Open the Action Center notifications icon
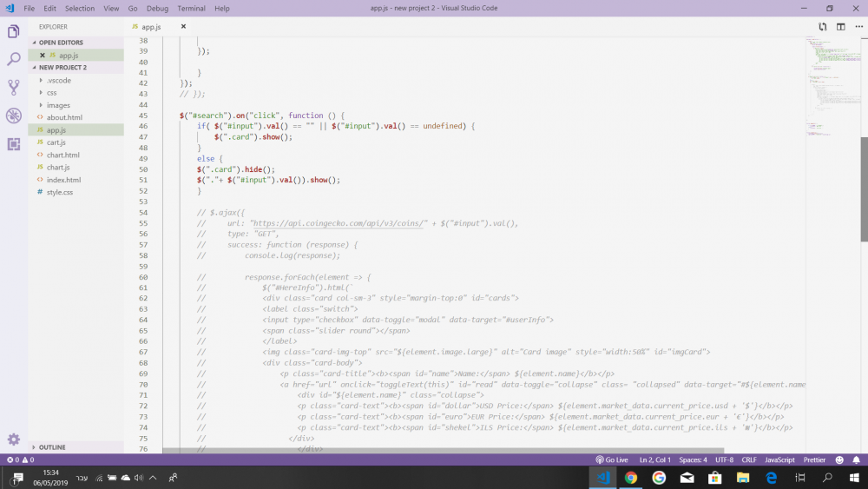868x489 pixels. [16, 478]
